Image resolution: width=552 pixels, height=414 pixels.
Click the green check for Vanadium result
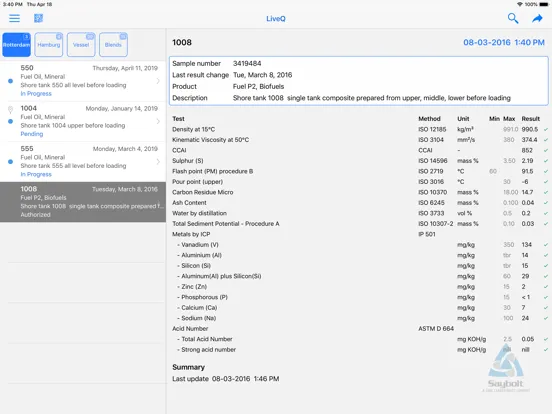(x=546, y=245)
